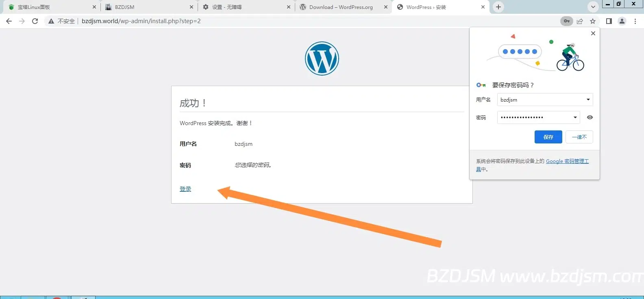Screen dimensions: 644x299
Task: Open the side panel icon
Action: tap(609, 21)
